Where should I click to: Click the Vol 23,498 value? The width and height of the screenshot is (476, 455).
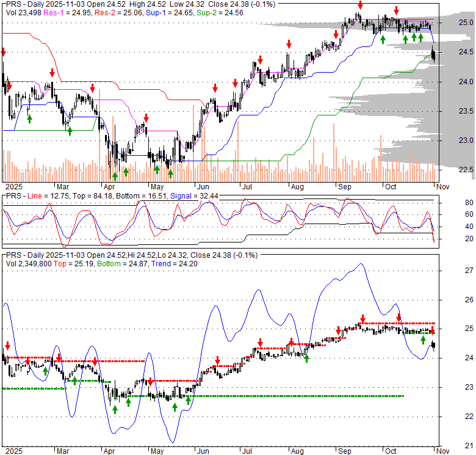pos(24,13)
